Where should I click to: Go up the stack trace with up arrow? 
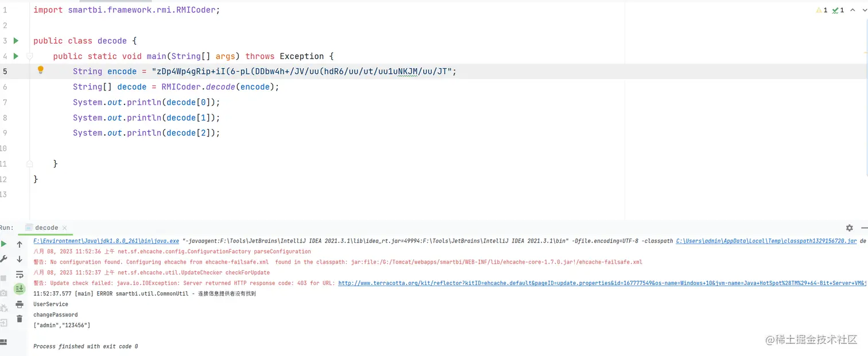20,244
